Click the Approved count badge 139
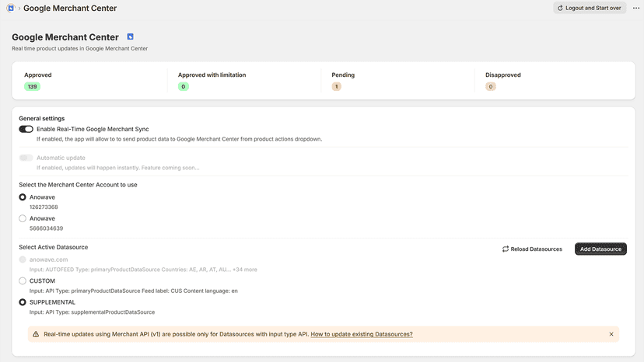The height and width of the screenshot is (362, 644). click(x=32, y=86)
